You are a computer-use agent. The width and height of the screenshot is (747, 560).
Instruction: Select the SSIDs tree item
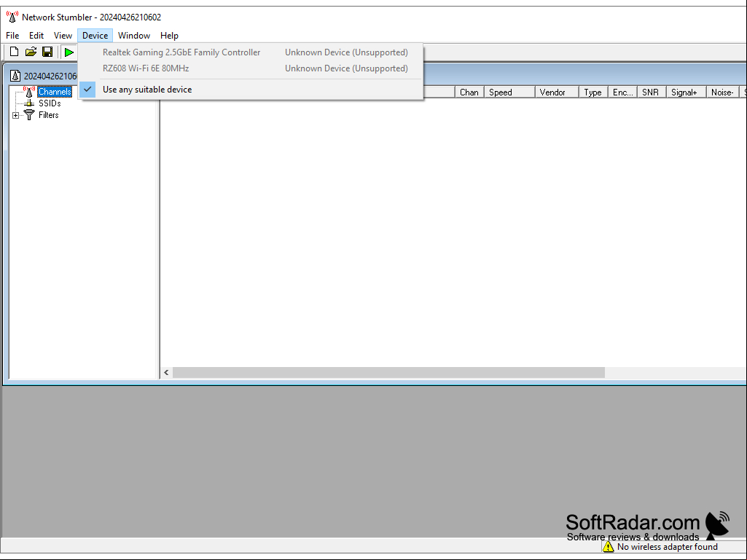click(x=50, y=103)
